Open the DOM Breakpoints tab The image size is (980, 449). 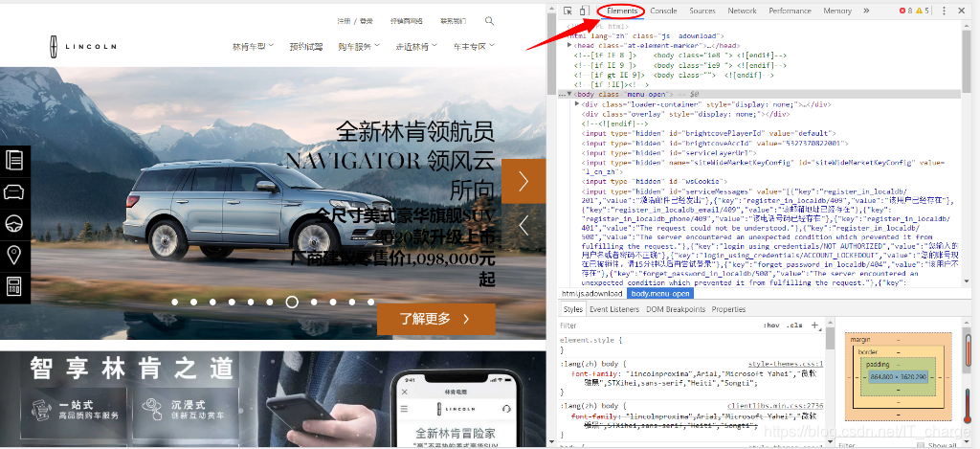(676, 309)
